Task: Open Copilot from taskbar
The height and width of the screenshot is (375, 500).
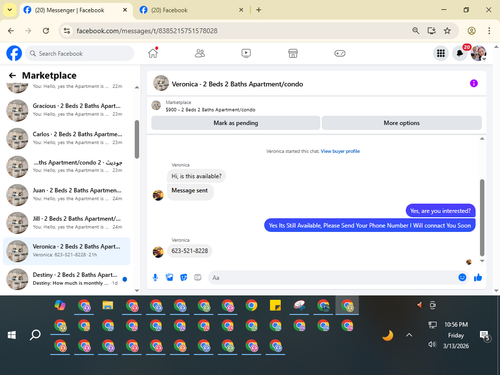Action: [60, 305]
